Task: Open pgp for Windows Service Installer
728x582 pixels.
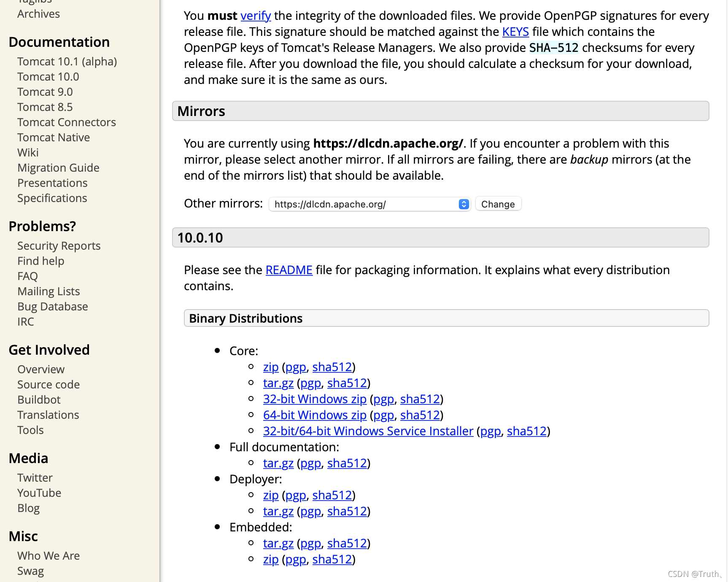Action: click(x=491, y=431)
